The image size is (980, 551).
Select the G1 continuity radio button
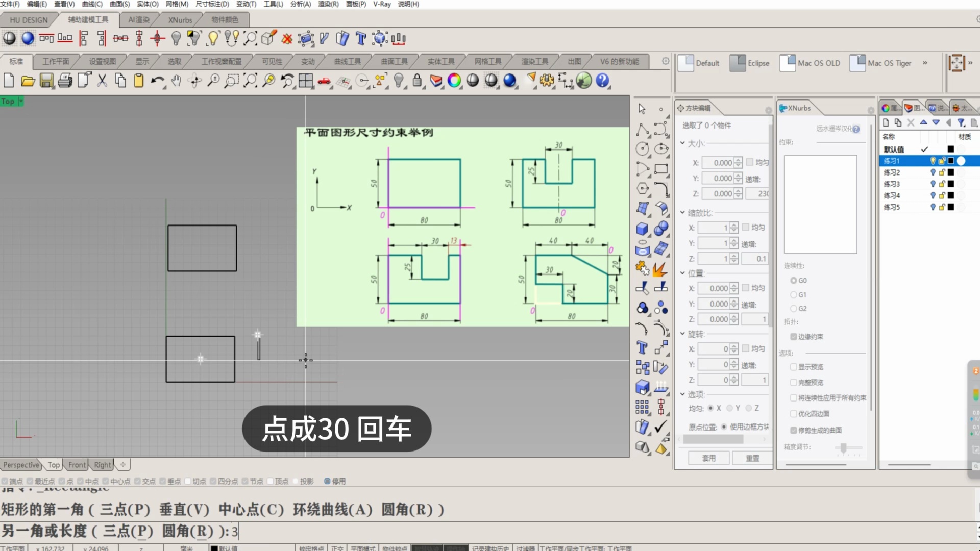793,295
